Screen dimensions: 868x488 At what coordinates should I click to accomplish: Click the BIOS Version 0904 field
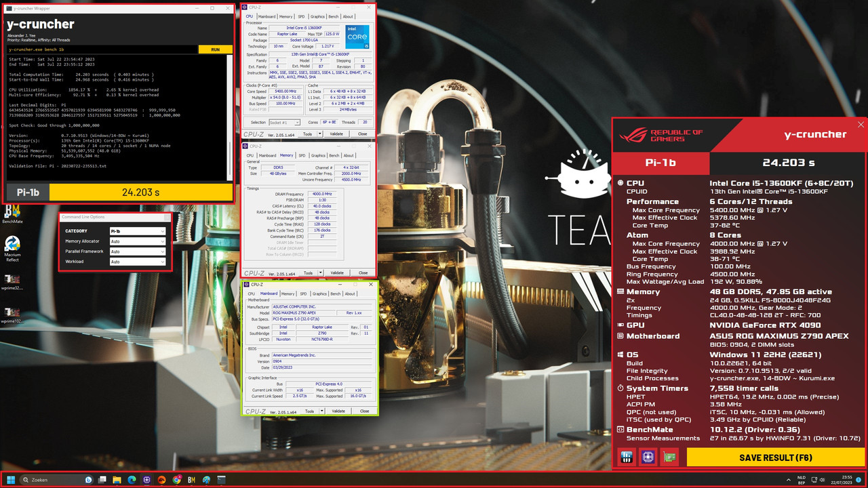322,361
